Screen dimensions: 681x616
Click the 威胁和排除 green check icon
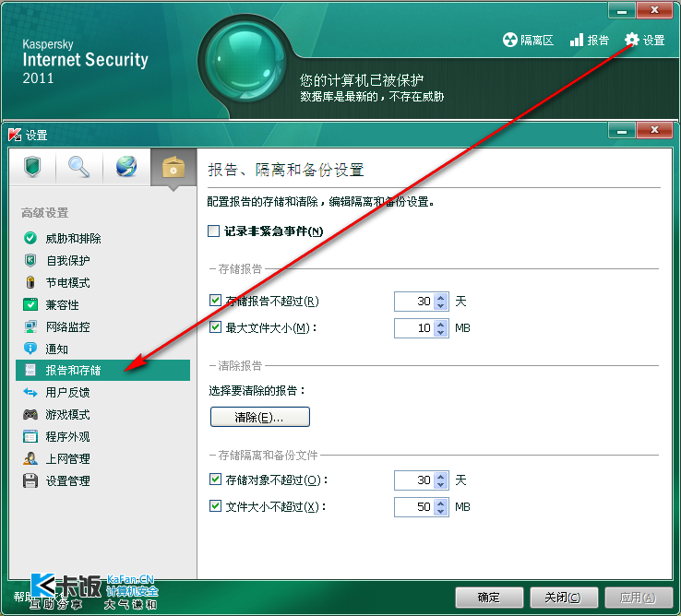coord(30,238)
